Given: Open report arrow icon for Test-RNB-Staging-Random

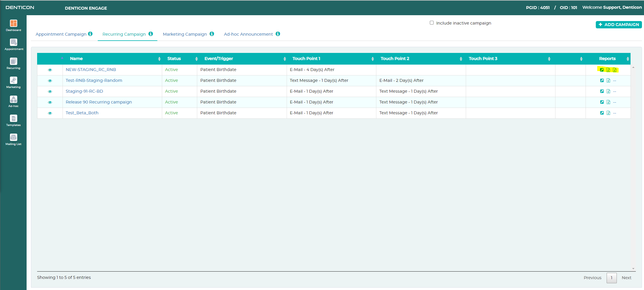Looking at the screenshot, I should tap(602, 80).
